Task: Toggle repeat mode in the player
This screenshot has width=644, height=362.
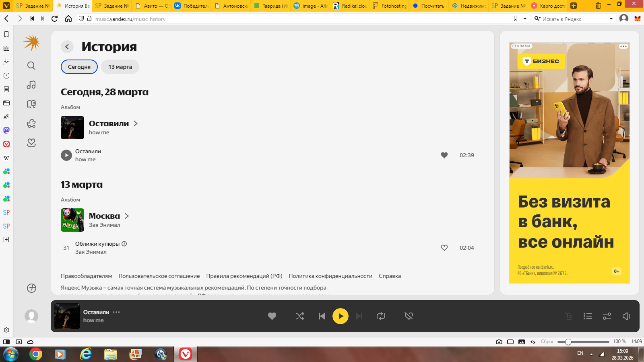Action: 381,316
